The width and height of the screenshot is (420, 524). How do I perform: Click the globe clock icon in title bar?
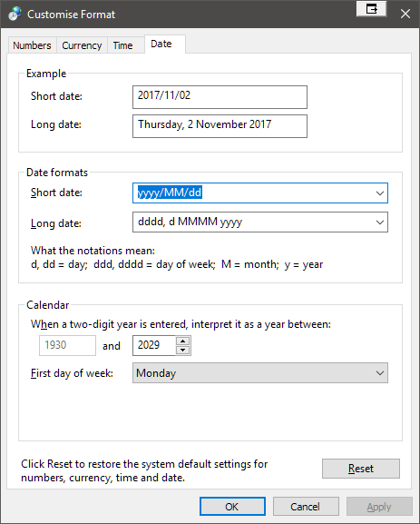point(15,14)
